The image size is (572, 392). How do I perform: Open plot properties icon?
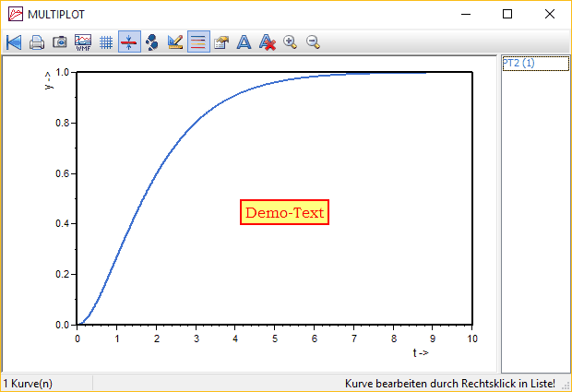click(221, 42)
